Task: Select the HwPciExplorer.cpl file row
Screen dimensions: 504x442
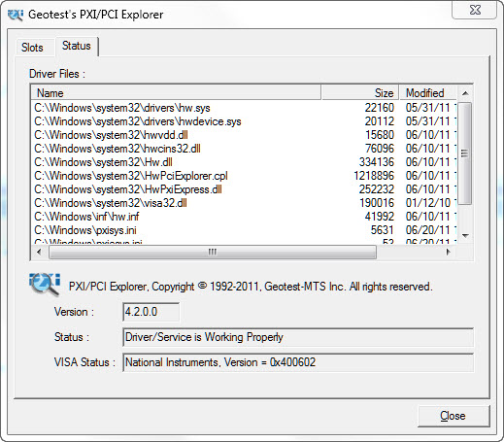Action: (x=245, y=176)
